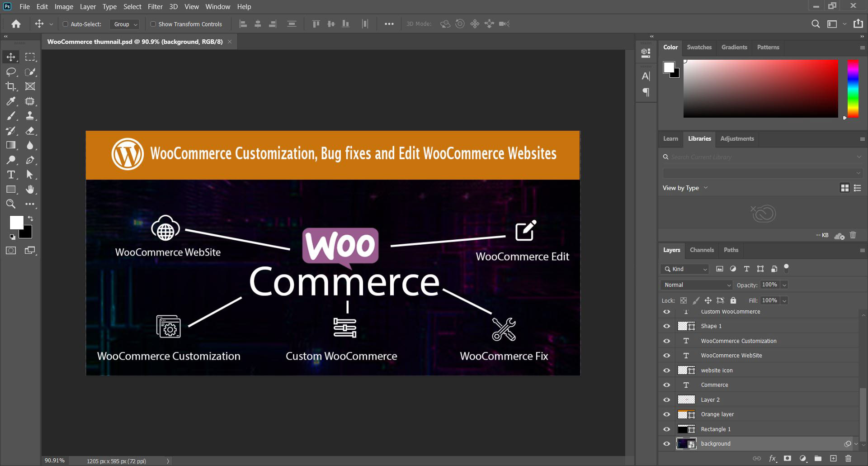Select the Eyedropper tool
Viewport: 868px width, 466px height.
11,101
